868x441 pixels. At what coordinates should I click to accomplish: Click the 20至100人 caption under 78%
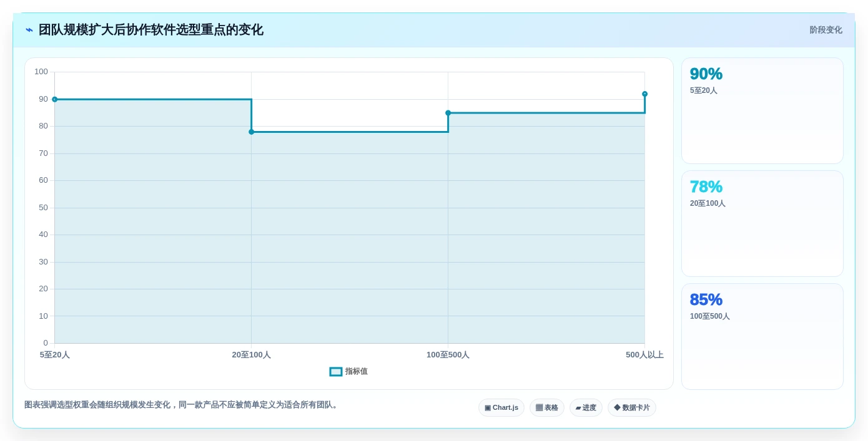[x=708, y=203]
